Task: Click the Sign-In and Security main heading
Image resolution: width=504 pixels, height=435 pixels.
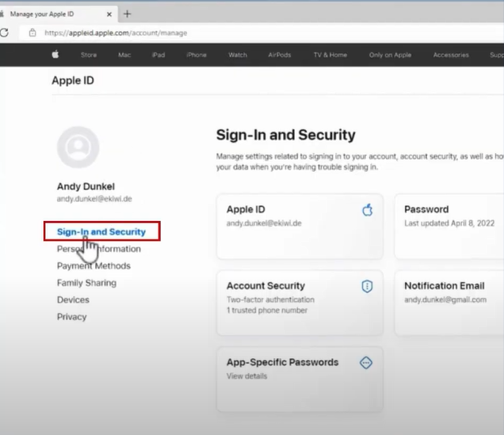Action: (x=286, y=135)
